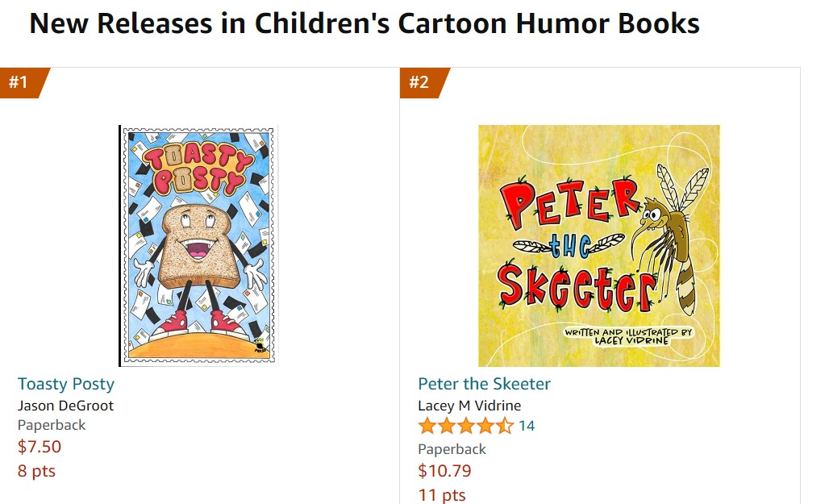Open the 14 ratings count link
Viewport: 825px width, 504px height.
pyautogui.click(x=527, y=426)
